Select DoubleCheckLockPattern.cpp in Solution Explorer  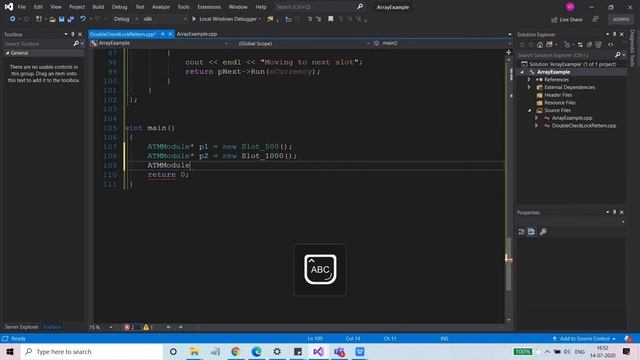coord(584,126)
